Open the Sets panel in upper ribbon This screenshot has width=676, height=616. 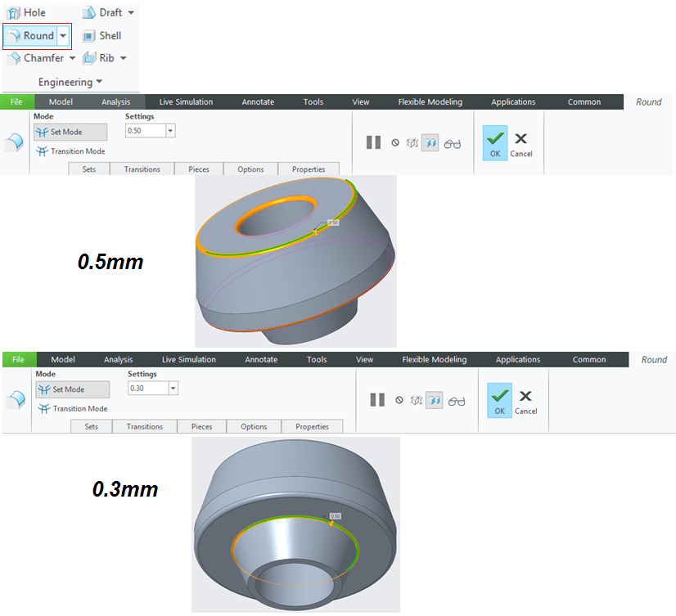[89, 169]
